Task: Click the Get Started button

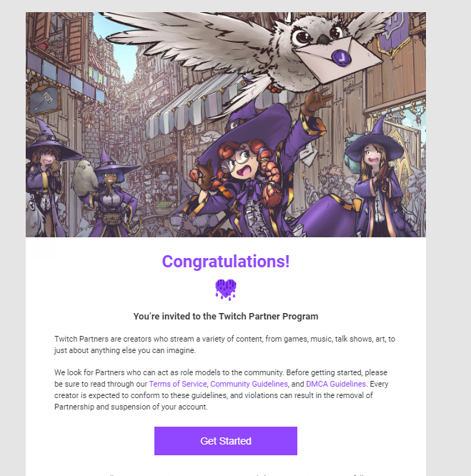Action: coord(225,441)
